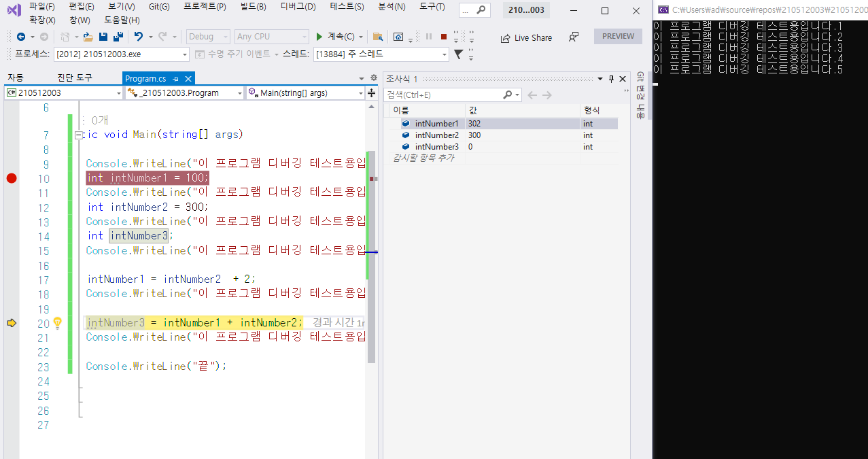Continue debugging with 계속(C) button

click(x=335, y=37)
